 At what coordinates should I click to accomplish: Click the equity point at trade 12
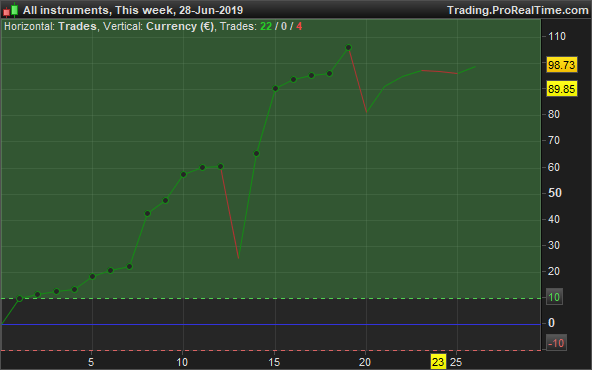coord(220,166)
